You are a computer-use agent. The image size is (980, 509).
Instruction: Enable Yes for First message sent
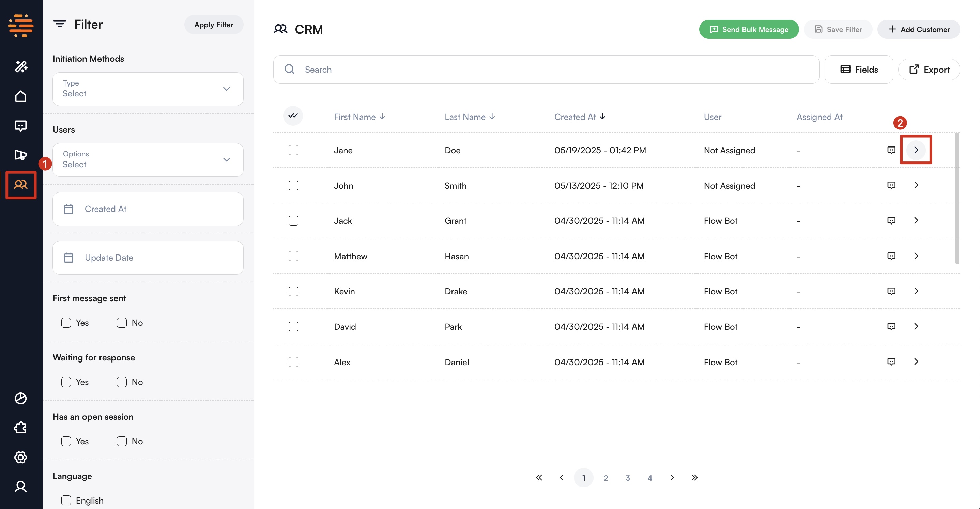click(66, 322)
